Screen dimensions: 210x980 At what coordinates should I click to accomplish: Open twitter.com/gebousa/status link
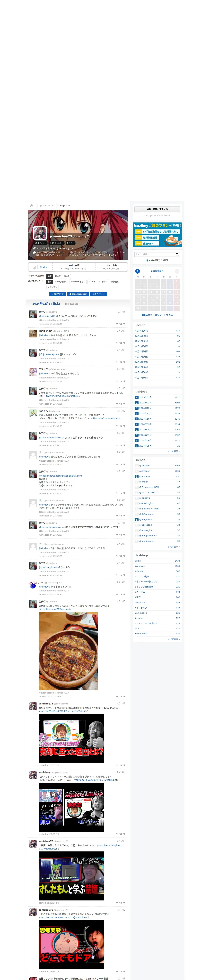pos(63,396)
